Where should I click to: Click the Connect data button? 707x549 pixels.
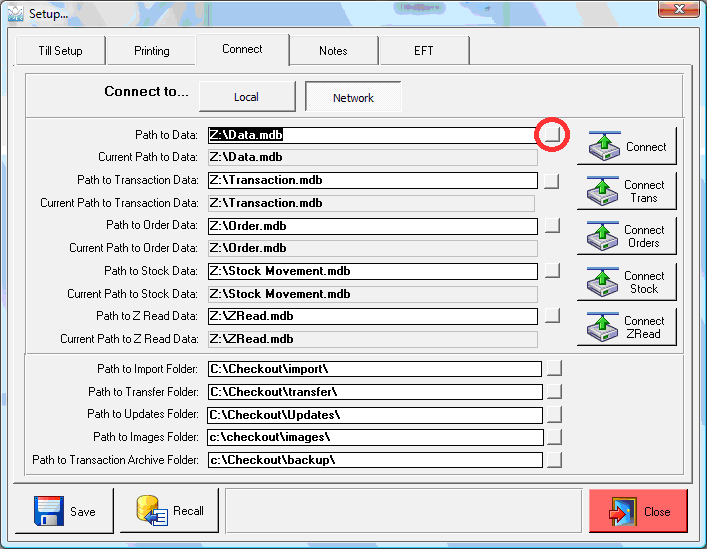[x=627, y=146]
